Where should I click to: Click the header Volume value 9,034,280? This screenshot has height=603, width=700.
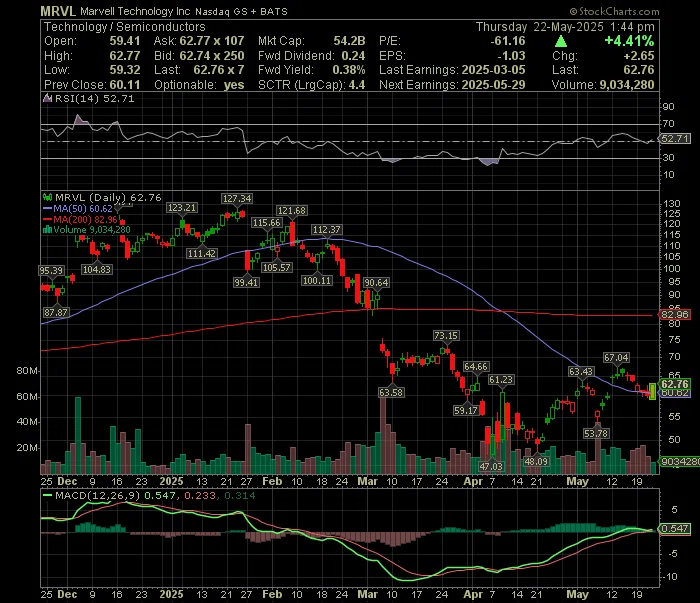coord(627,85)
